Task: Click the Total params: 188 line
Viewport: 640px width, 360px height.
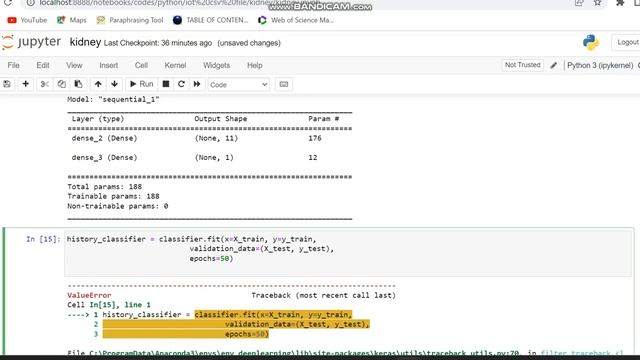Action: pyautogui.click(x=105, y=187)
